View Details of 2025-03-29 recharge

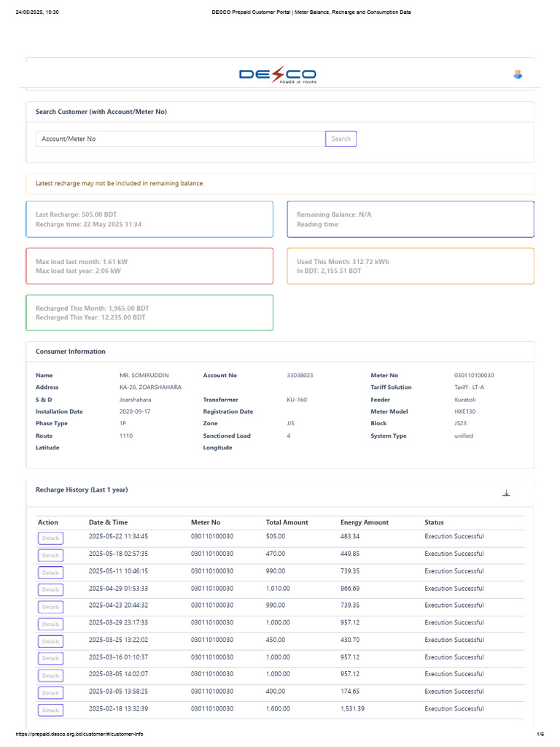50,624
